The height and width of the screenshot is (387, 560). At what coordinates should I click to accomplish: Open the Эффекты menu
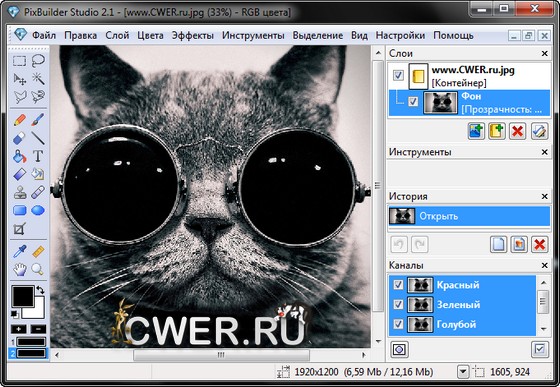coord(193,35)
